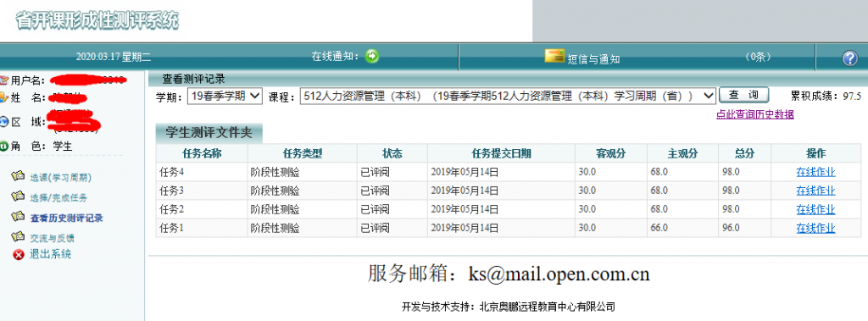Click the folder icon next to 选课(学习周期)

(x=19, y=176)
